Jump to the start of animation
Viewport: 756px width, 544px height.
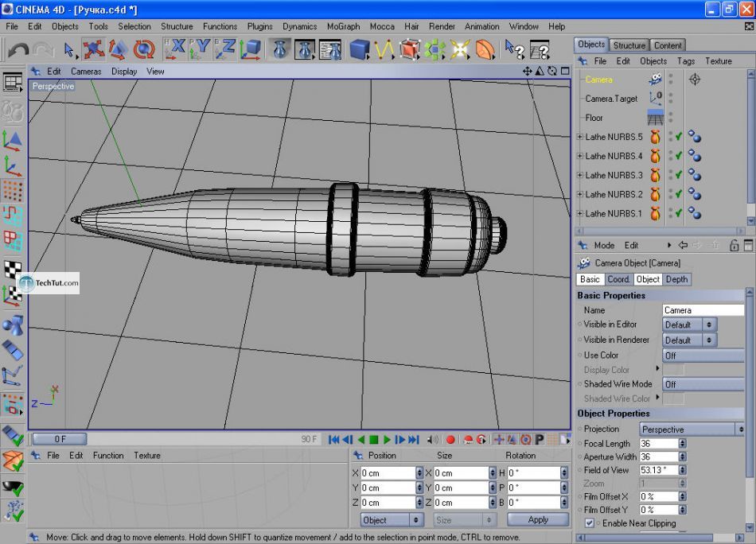(333, 440)
